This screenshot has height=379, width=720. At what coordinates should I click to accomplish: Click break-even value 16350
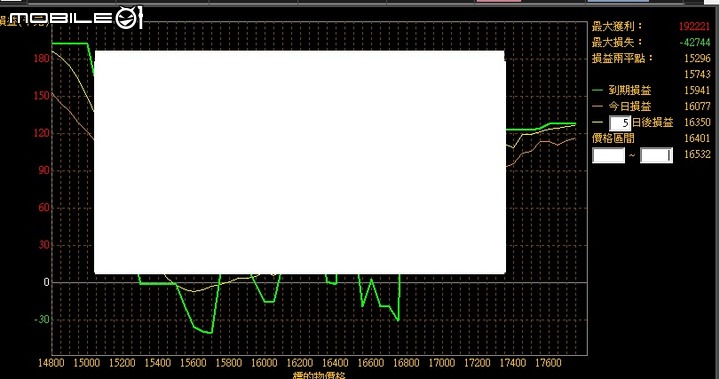[697, 122]
